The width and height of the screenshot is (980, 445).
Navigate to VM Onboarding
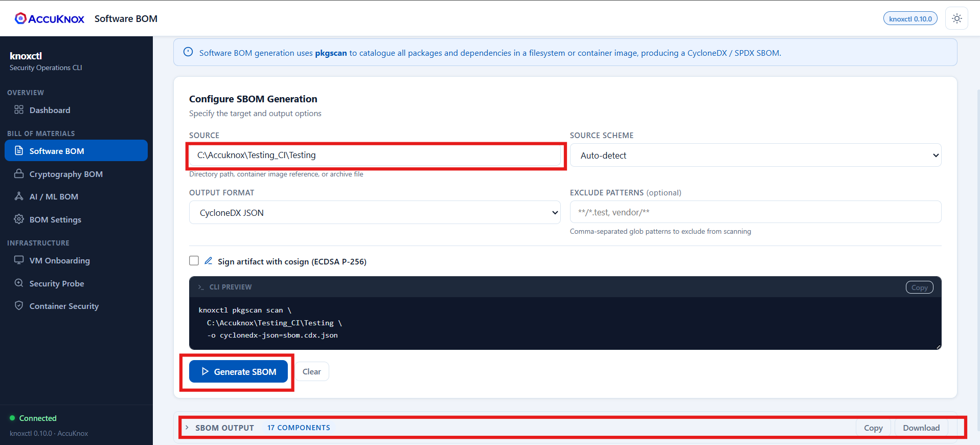pos(76,260)
